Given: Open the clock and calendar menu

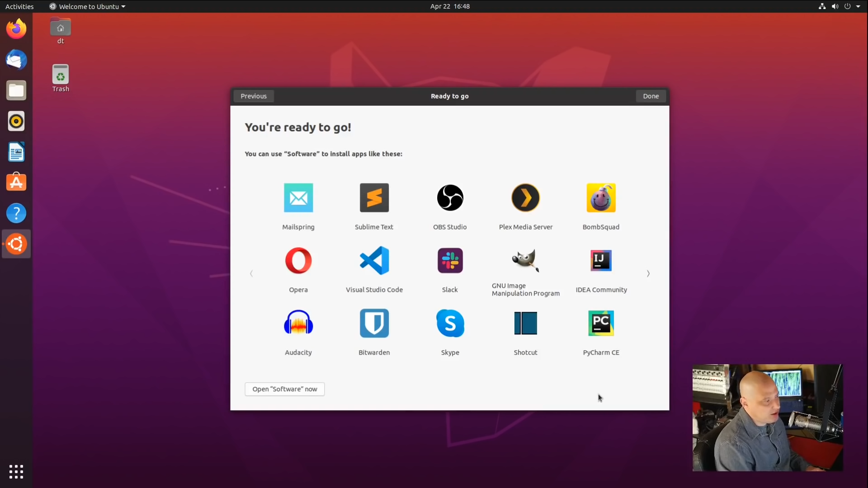Looking at the screenshot, I should click(x=450, y=6).
